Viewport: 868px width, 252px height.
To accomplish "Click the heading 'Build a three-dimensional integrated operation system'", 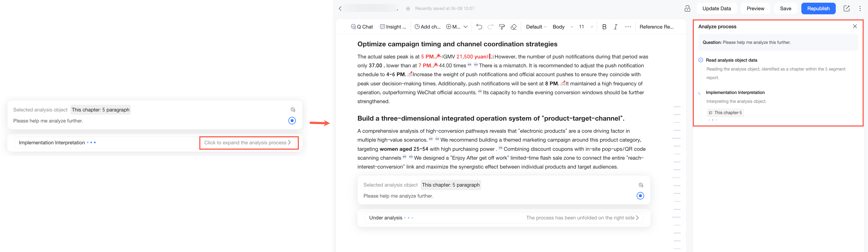I will pyautogui.click(x=491, y=118).
